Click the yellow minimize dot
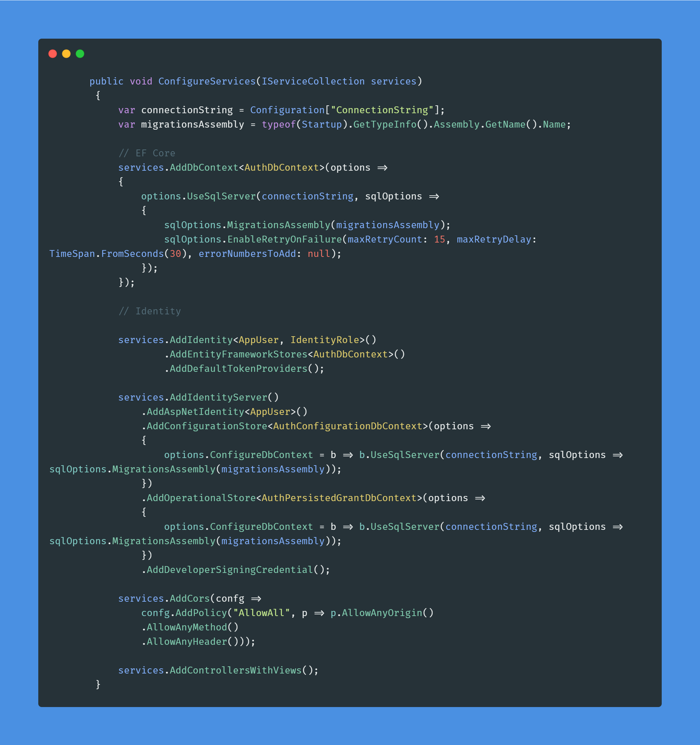Screen dimensions: 700x745 66,54
